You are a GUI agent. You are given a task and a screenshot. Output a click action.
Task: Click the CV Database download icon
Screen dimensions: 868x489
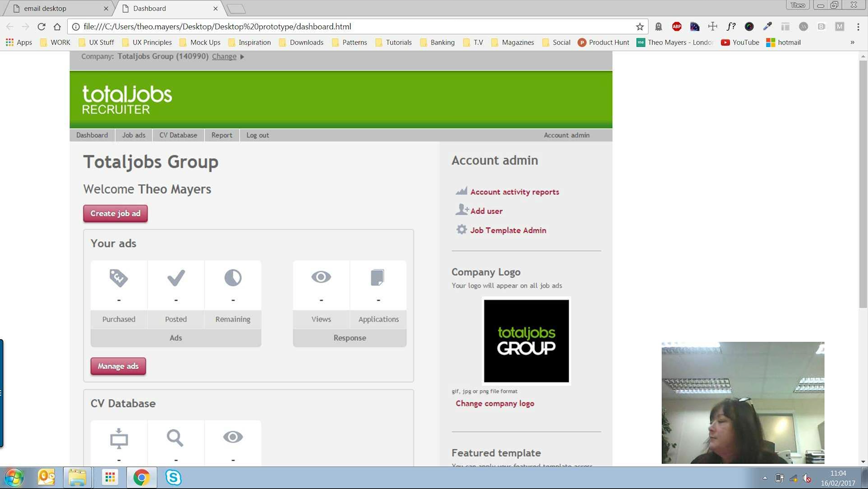119,438
